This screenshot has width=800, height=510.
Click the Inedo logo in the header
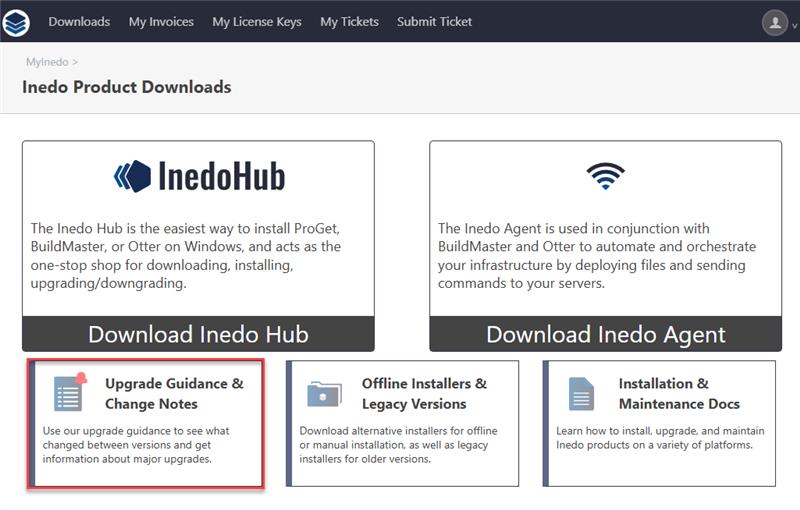click(16, 22)
